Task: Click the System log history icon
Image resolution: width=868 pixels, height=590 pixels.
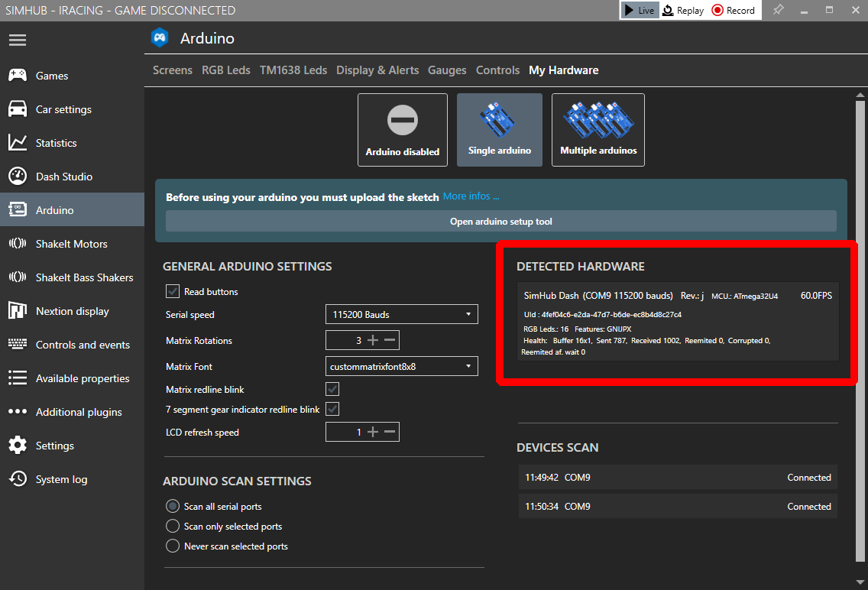Action: pos(18,479)
